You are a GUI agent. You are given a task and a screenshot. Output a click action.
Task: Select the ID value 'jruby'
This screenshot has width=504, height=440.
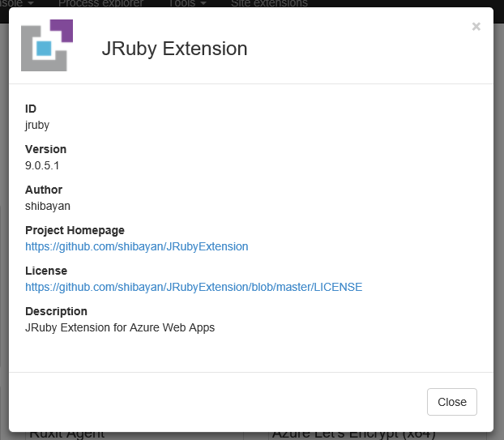[x=37, y=125]
